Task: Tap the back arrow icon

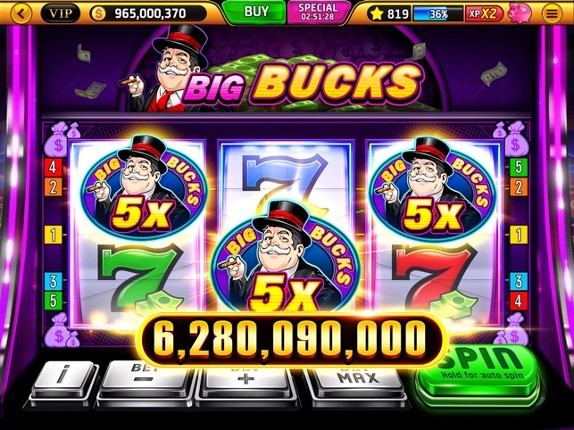Action: pyautogui.click(x=21, y=14)
